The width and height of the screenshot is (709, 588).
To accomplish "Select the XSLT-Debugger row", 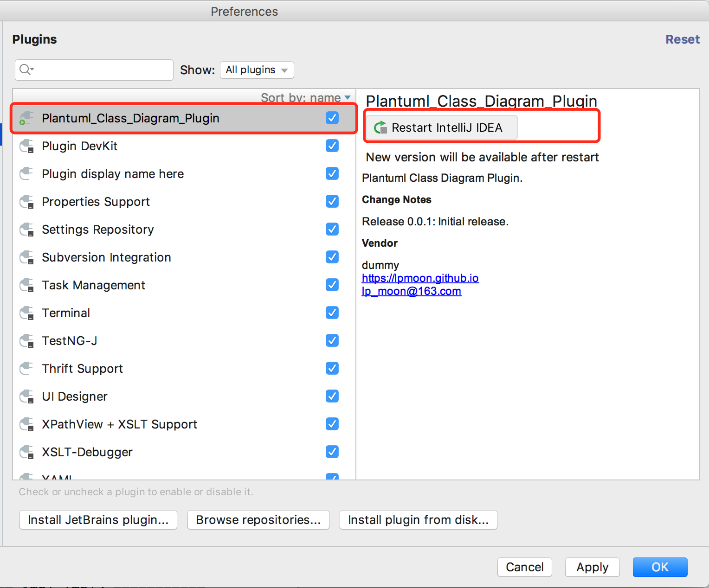I will (184, 452).
